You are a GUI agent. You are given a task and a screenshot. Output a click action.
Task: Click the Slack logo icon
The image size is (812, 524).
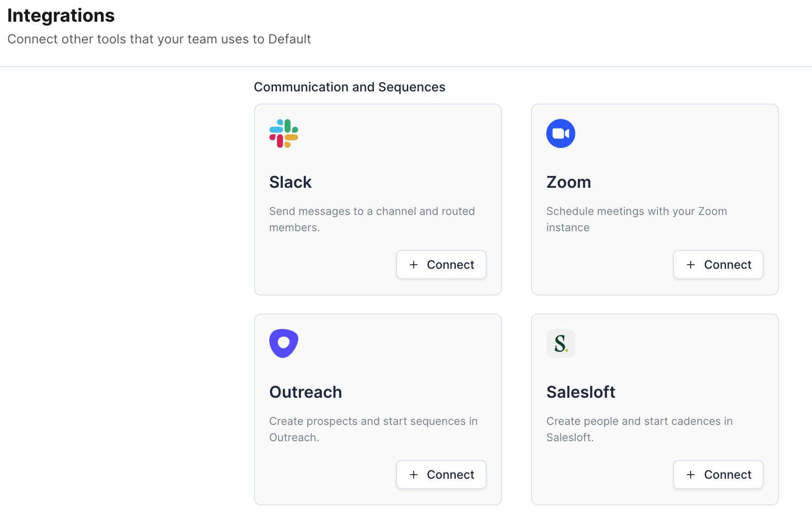(284, 133)
